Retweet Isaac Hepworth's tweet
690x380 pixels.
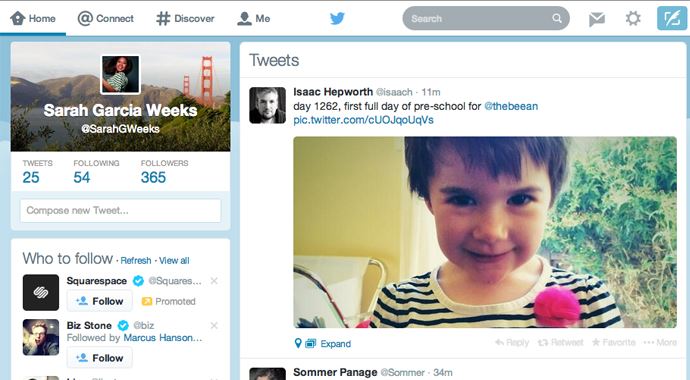pyautogui.click(x=561, y=343)
